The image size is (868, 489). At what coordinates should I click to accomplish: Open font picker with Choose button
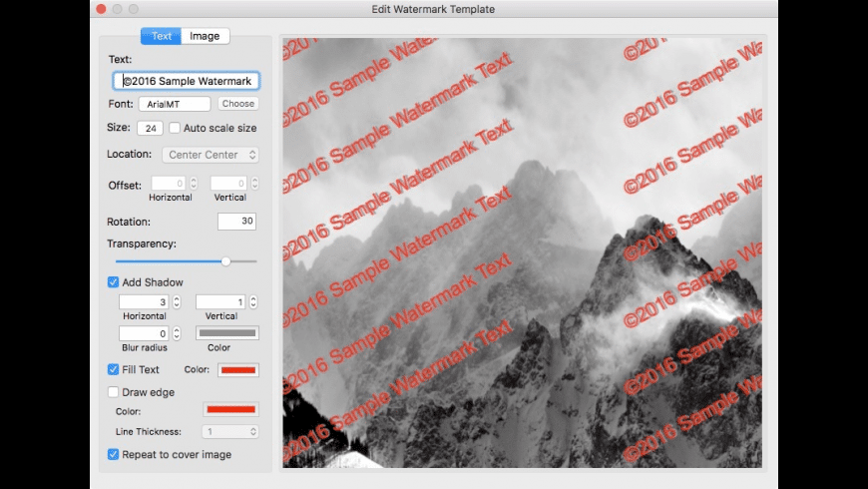(x=238, y=104)
